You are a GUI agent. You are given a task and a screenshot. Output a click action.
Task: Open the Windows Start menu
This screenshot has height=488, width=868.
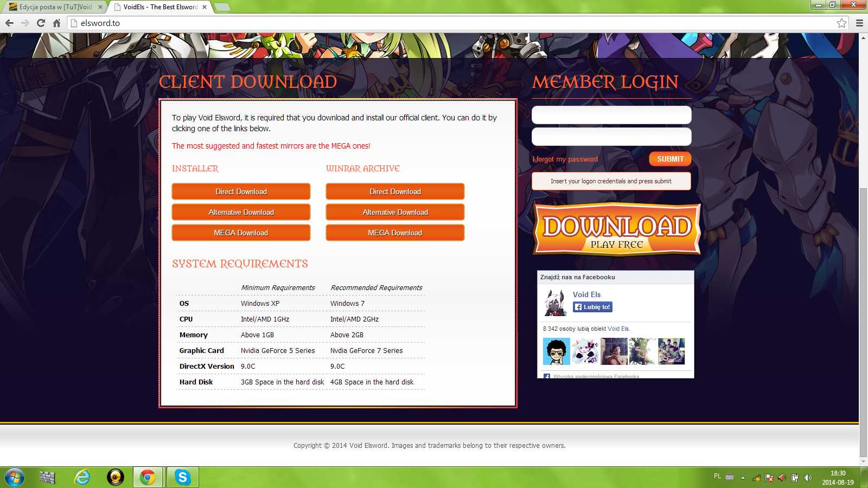coord(14,477)
